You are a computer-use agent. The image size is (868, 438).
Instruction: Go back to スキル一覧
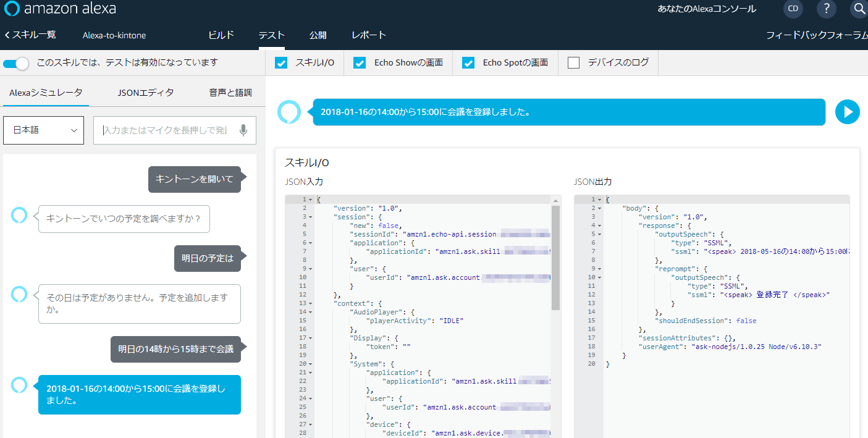coord(30,35)
